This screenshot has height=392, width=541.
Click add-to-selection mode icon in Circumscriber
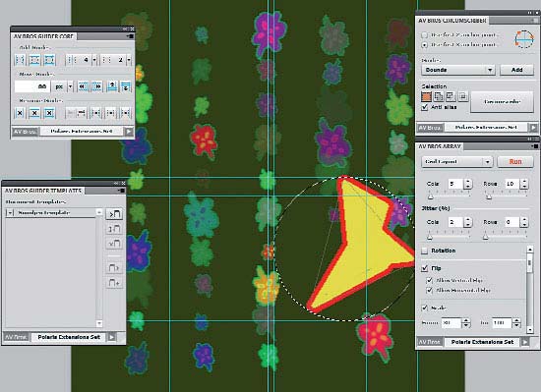click(439, 97)
